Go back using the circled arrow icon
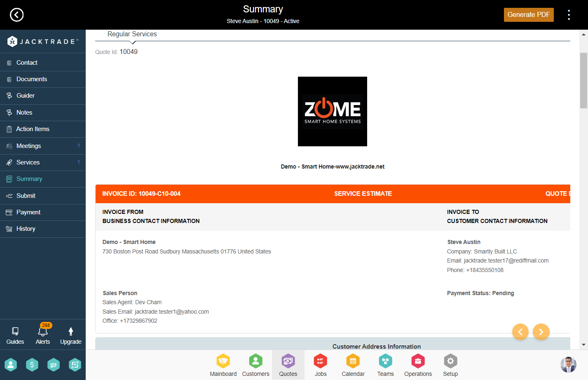The image size is (588, 380). click(x=16, y=15)
